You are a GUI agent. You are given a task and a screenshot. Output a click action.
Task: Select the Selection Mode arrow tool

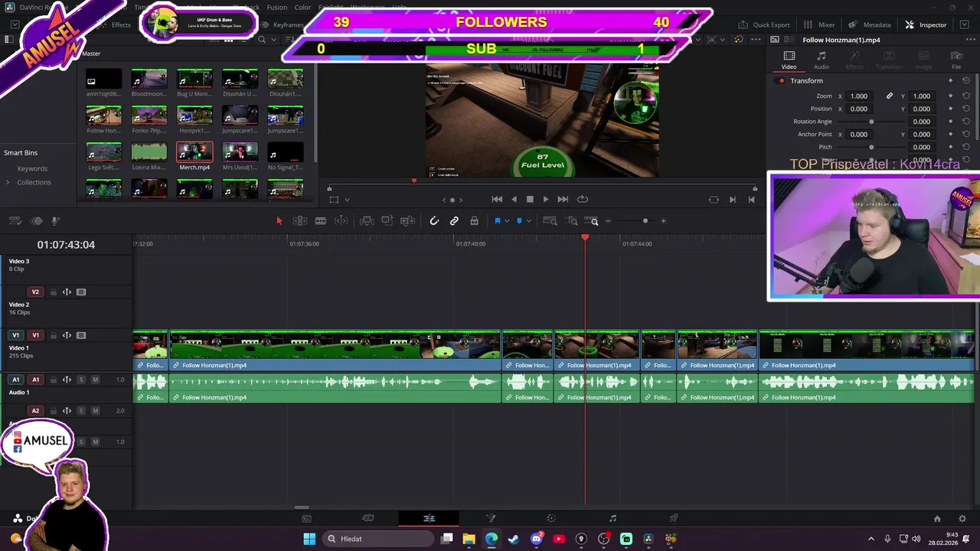pyautogui.click(x=279, y=221)
